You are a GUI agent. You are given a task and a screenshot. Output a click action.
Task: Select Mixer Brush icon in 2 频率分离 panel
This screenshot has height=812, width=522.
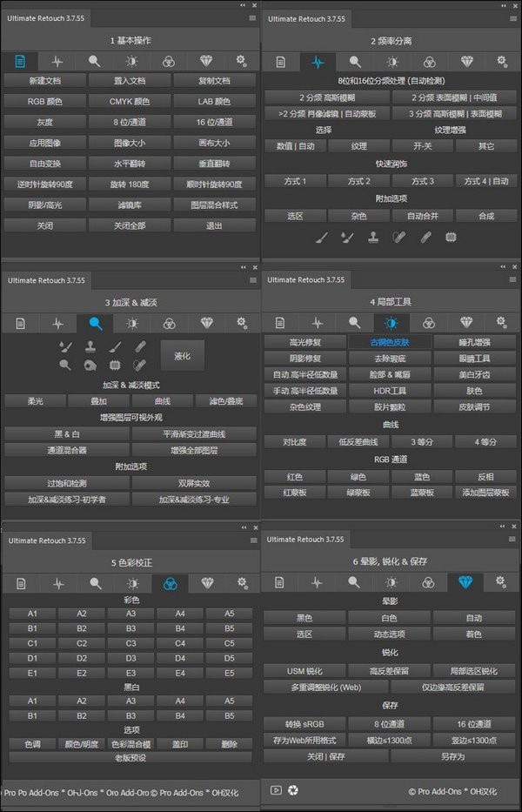pos(346,238)
